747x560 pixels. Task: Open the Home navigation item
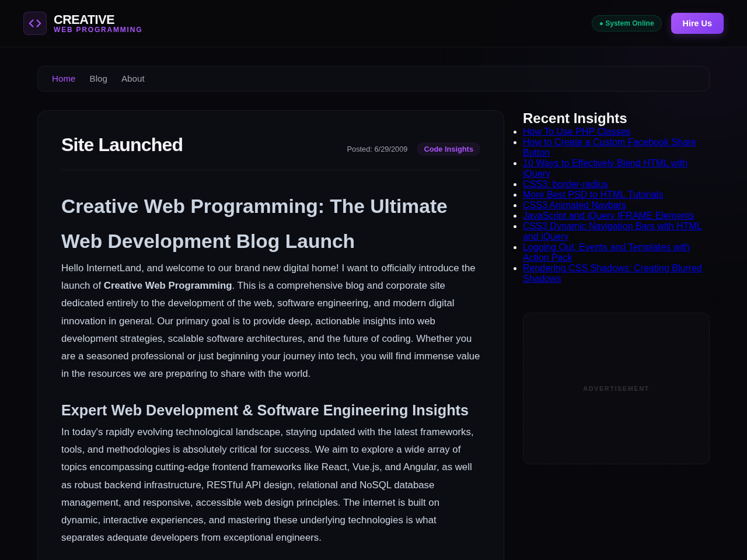(x=64, y=79)
